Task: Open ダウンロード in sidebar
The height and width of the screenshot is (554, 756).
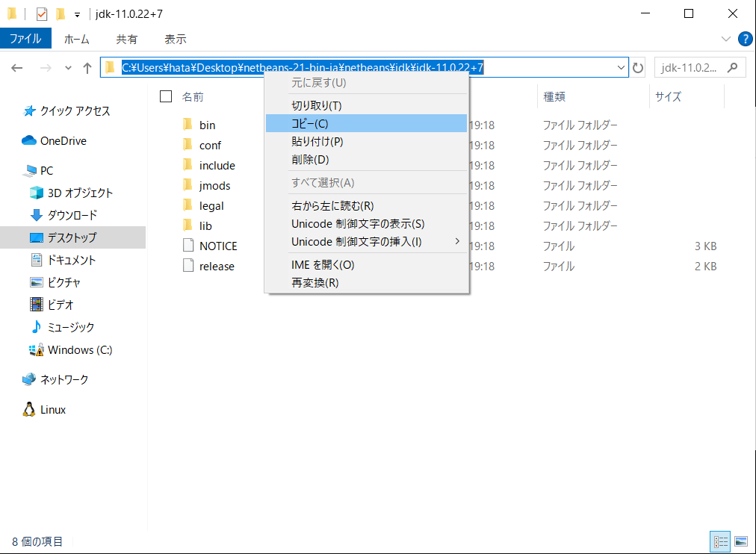Action: tap(63, 215)
